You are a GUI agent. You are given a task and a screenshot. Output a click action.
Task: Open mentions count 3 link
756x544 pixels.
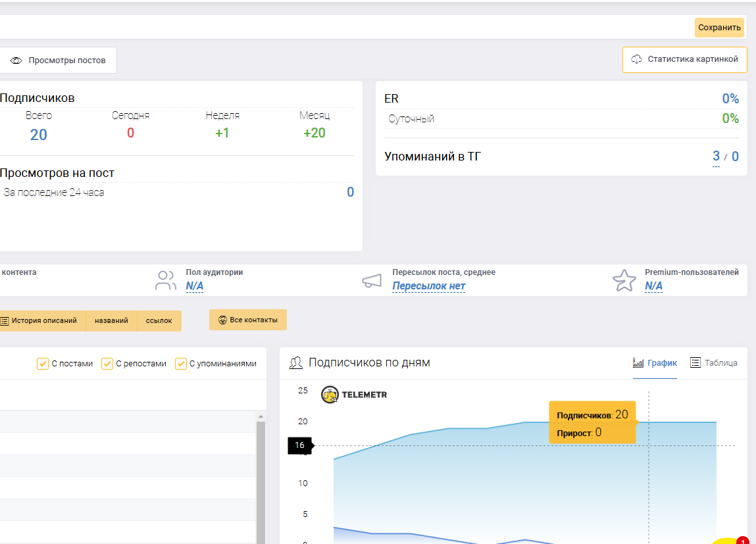click(x=716, y=156)
